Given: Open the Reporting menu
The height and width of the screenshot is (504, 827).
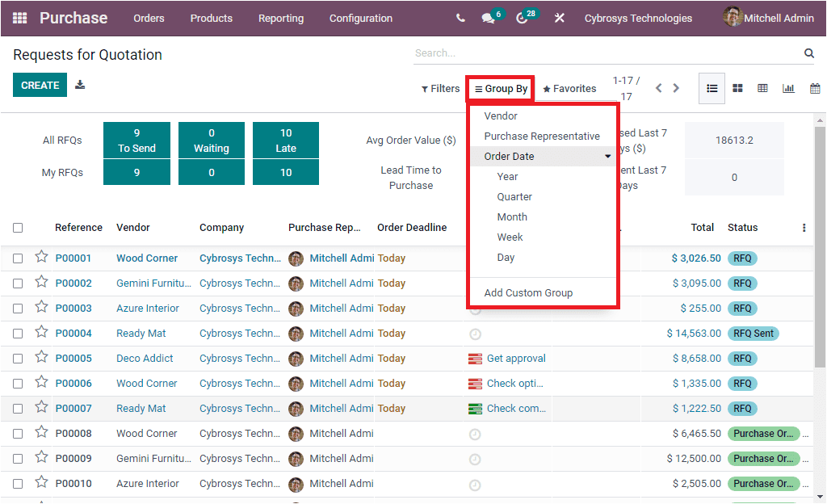Looking at the screenshot, I should coord(280,17).
